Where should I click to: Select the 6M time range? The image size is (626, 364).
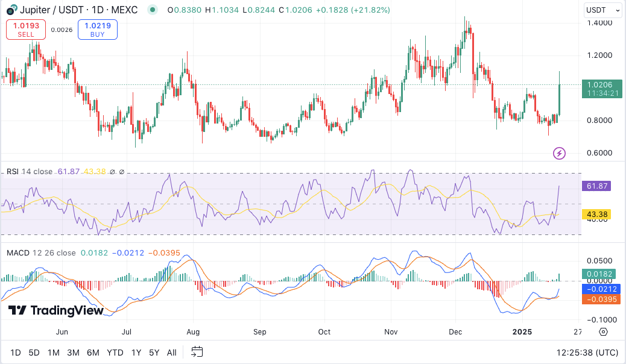tap(93, 353)
